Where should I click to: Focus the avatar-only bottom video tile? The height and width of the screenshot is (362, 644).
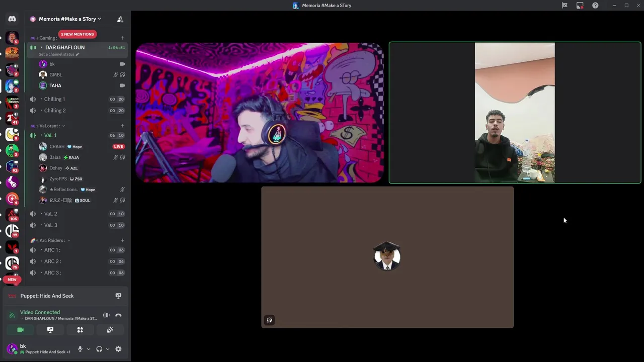(x=387, y=257)
